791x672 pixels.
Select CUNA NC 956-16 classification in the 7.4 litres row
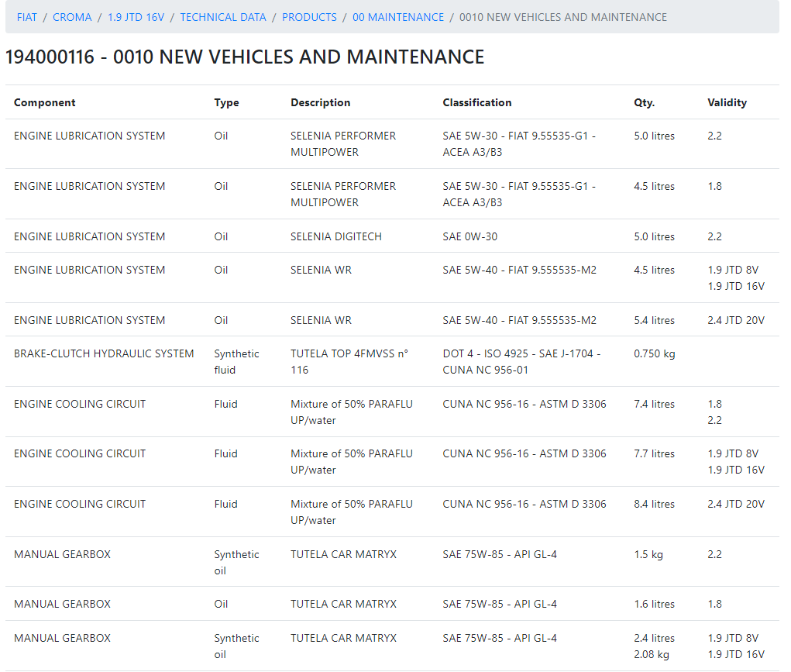click(524, 404)
